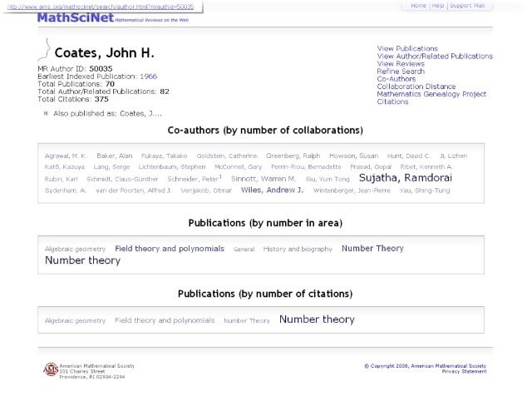Click the earliest publication year 1966

[149, 77]
